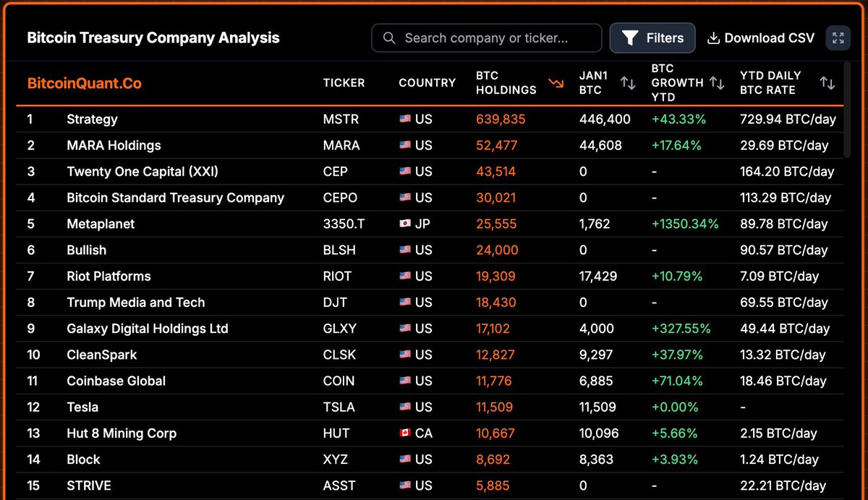868x500 pixels.
Task: Click the growth value +0.00%
Action: click(x=675, y=407)
